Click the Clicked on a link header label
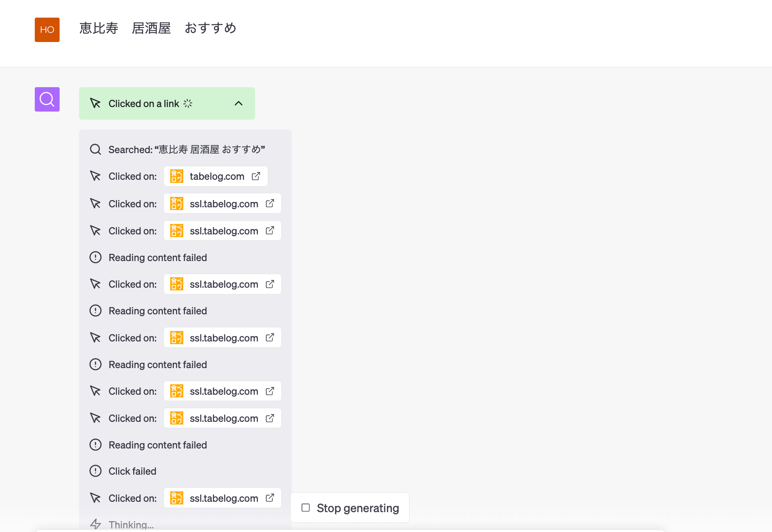 (x=144, y=103)
